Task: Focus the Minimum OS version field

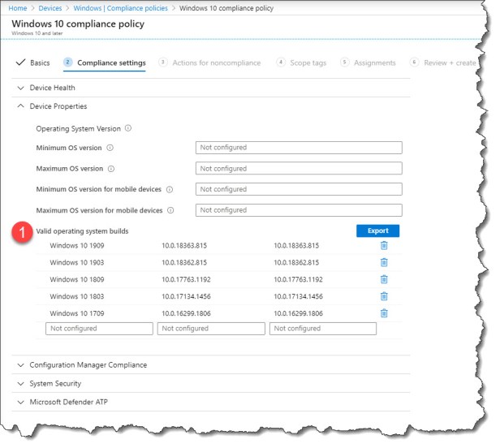Action: click(x=299, y=148)
